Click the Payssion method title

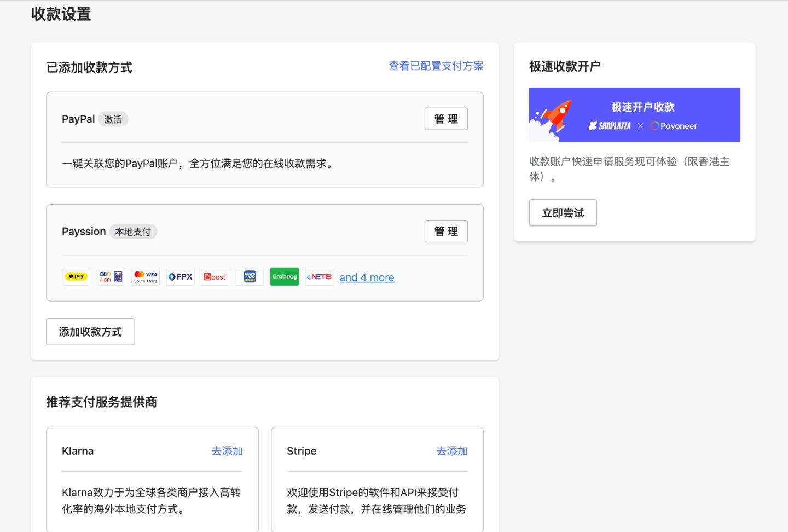[84, 232]
